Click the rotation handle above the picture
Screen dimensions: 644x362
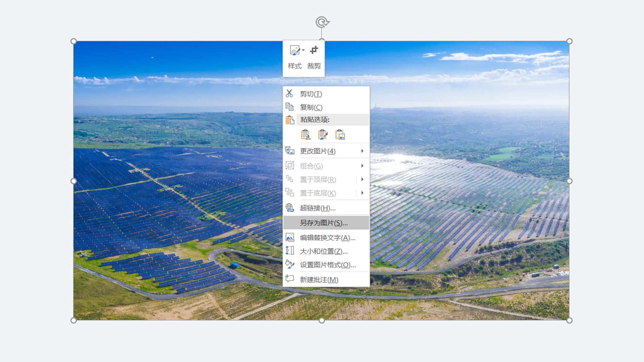322,22
